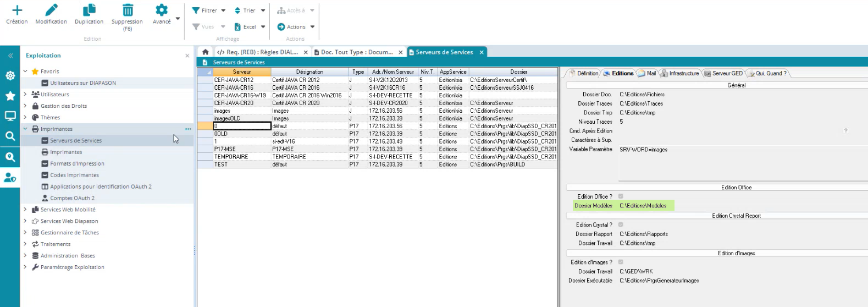Toggle the Edition Office checkbox
The image size is (868, 307).
(621, 196)
